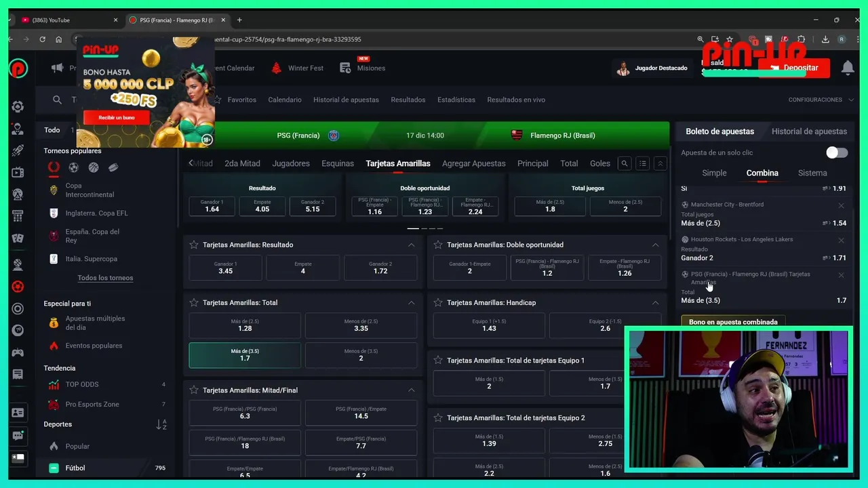Pick Ganador 1 at 3.45 yellow cards result
The width and height of the screenshot is (868, 488).
pos(225,268)
